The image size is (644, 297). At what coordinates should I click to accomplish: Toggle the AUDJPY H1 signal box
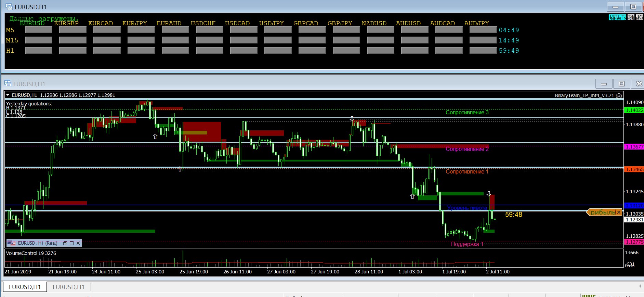[x=483, y=51]
